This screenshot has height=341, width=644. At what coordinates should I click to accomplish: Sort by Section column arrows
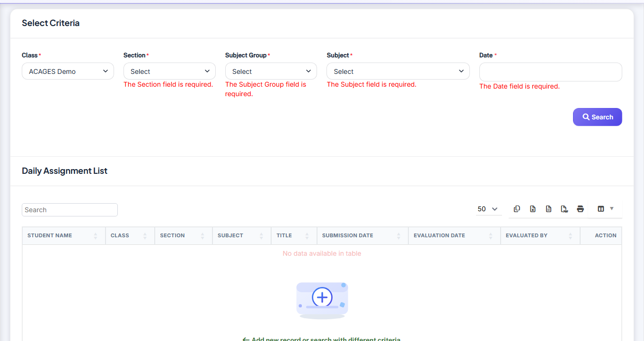click(x=203, y=236)
